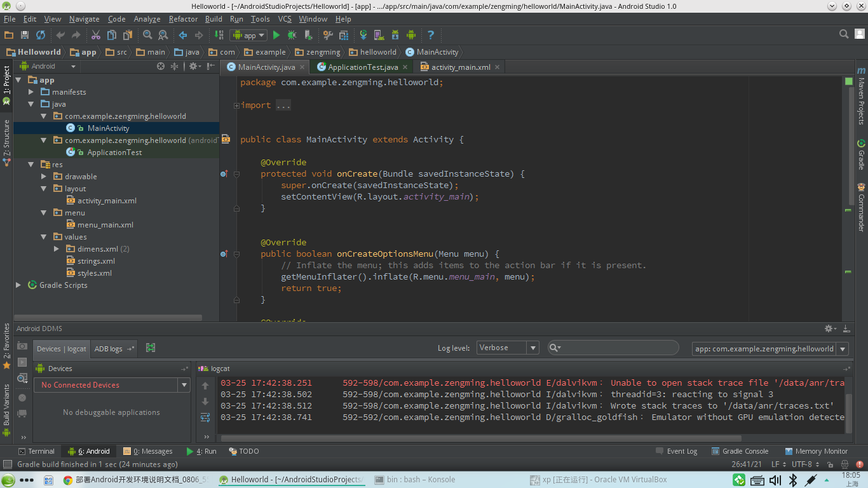Click the Copy toolbar icon
This screenshot has height=488, width=868.
pos(112,35)
